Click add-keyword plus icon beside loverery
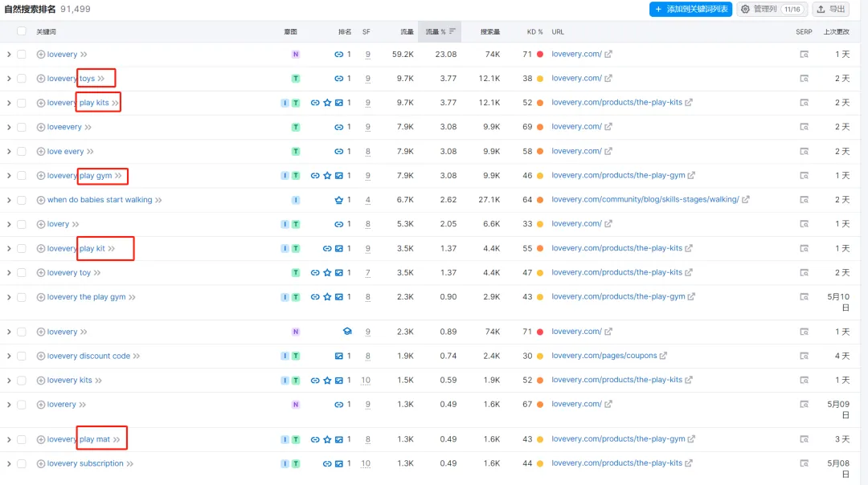Viewport: 868px width, 485px height. click(40, 405)
